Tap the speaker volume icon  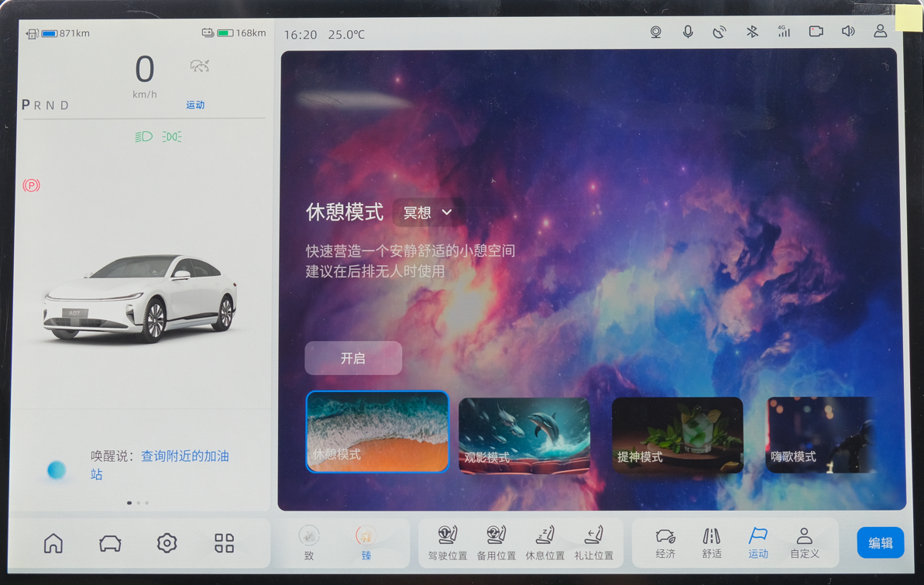pyautogui.click(x=848, y=32)
